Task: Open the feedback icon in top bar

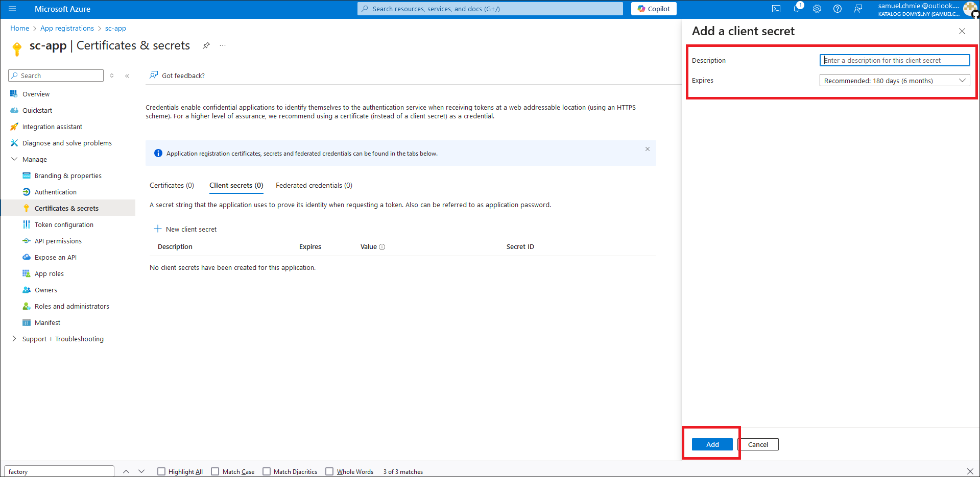Action: coord(858,9)
